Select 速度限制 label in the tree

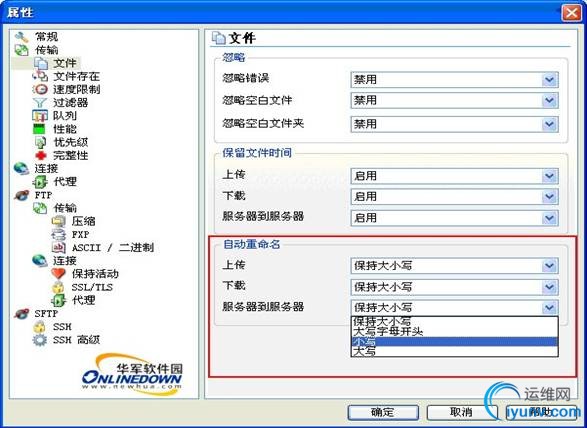tap(76, 89)
